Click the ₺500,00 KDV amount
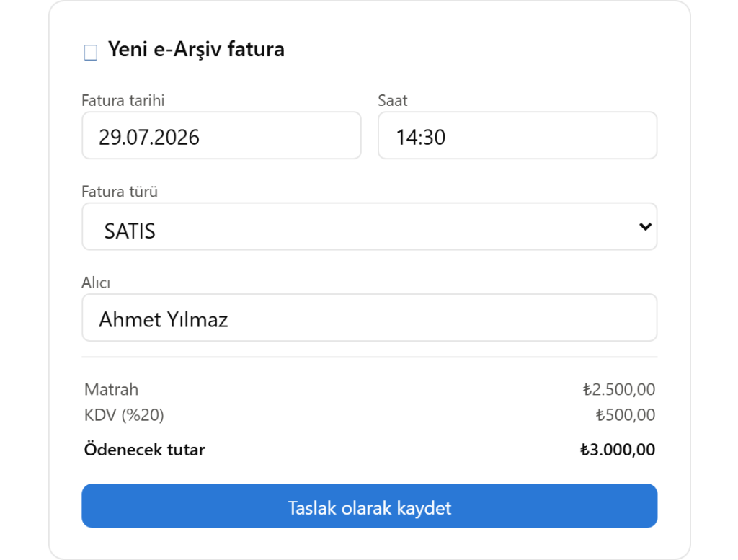The height and width of the screenshot is (560, 738). pos(625,415)
